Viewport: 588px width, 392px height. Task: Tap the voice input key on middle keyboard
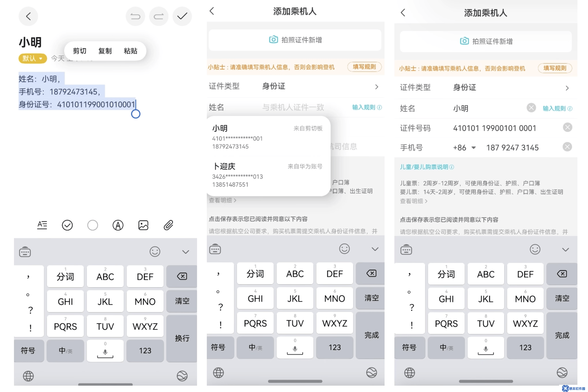click(295, 348)
